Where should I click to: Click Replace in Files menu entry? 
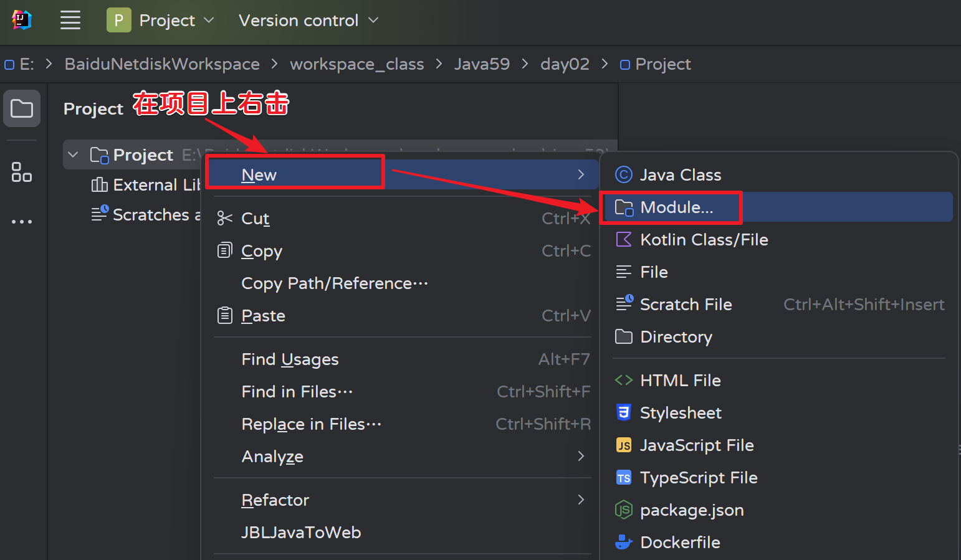tap(311, 424)
